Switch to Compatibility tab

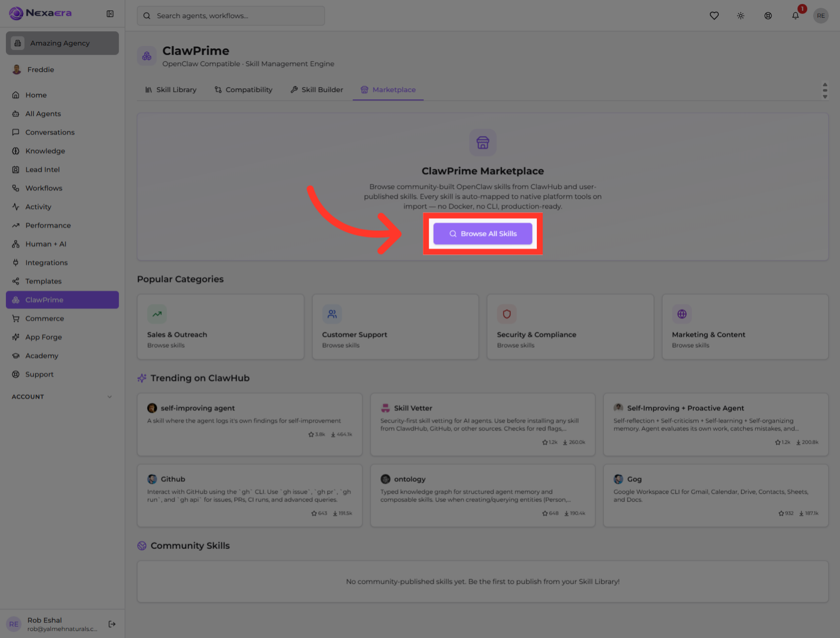(243, 90)
